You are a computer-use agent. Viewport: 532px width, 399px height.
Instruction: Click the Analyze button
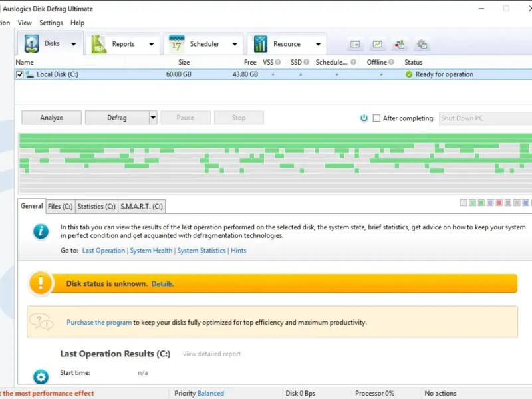(x=52, y=118)
